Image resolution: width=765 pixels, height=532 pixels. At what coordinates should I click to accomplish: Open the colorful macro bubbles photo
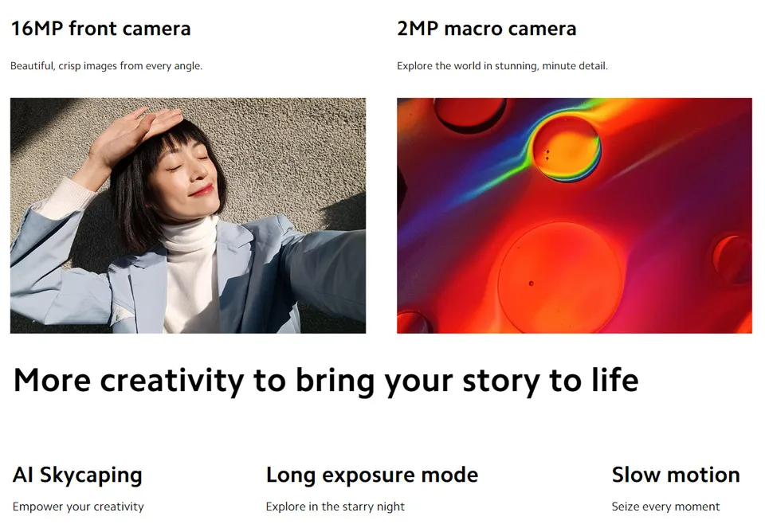pyautogui.click(x=575, y=216)
